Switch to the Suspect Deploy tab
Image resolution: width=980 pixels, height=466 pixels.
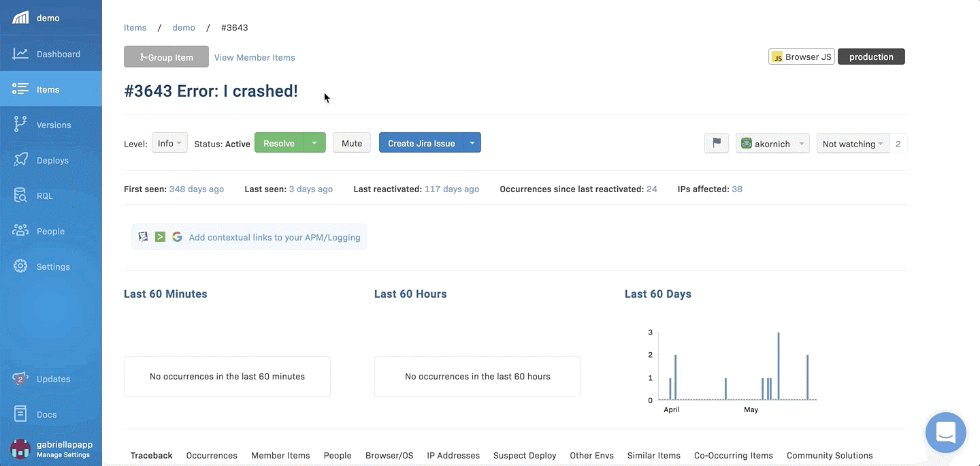[525, 455]
